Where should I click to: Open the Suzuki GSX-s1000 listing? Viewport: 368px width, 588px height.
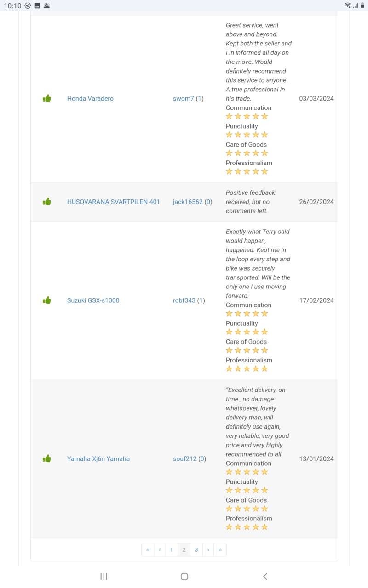(93, 300)
